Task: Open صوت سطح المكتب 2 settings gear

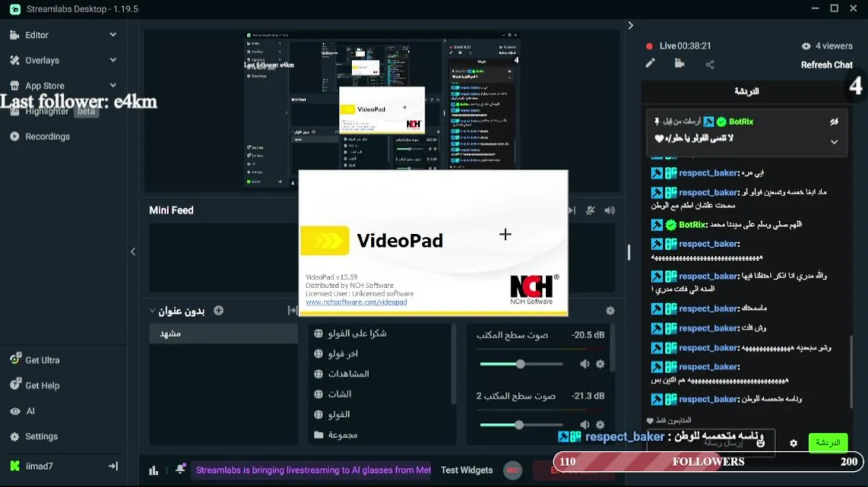Action: [x=600, y=425]
